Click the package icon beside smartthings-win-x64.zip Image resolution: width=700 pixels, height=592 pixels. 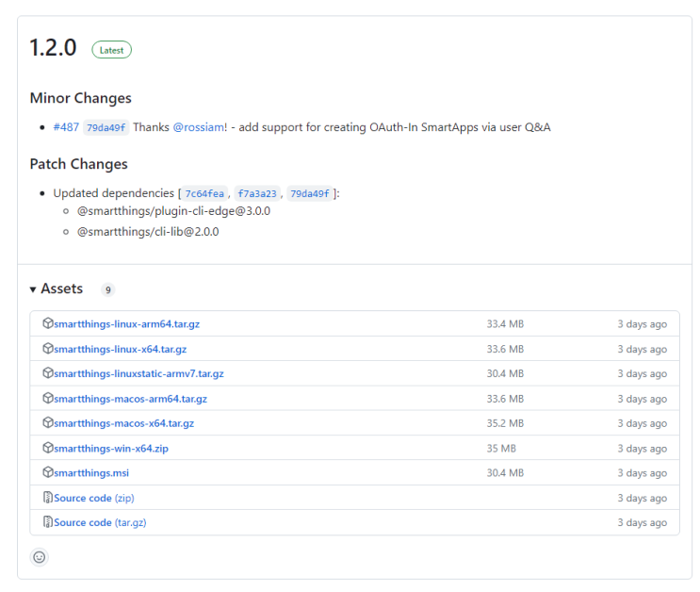(48, 448)
